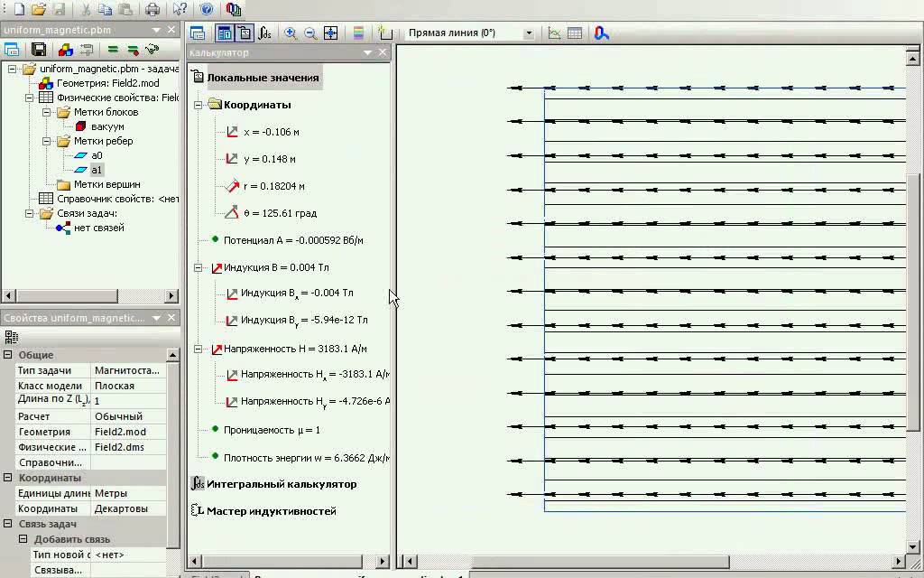The width and height of the screenshot is (924, 578).
Task: Select the a1 edge label
Action: coord(97,170)
